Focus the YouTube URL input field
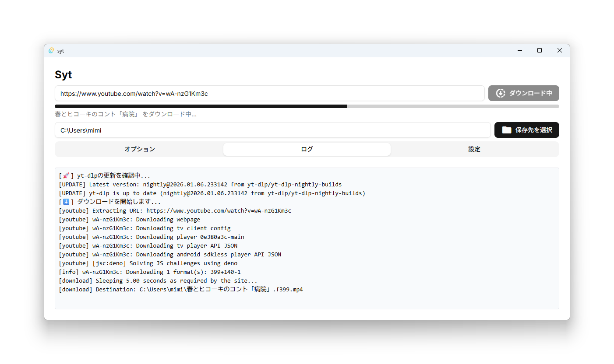The height and width of the screenshot is (364, 614). pyautogui.click(x=269, y=93)
